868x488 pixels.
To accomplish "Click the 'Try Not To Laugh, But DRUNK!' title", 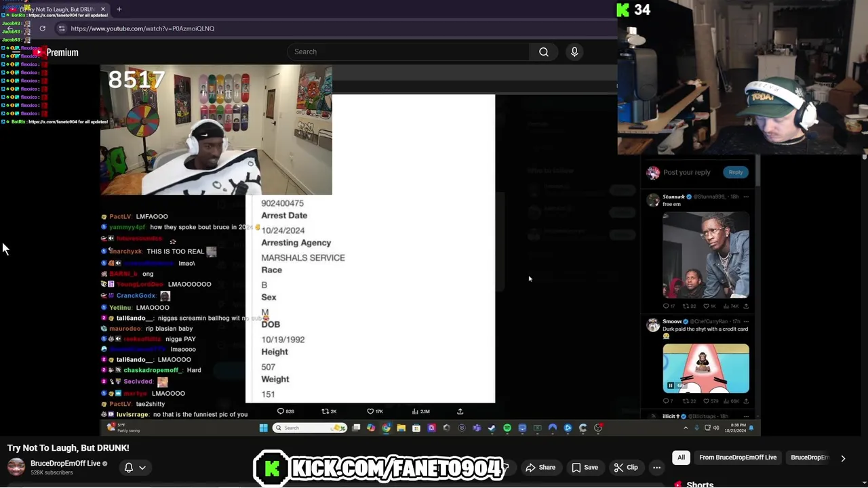I will [68, 448].
